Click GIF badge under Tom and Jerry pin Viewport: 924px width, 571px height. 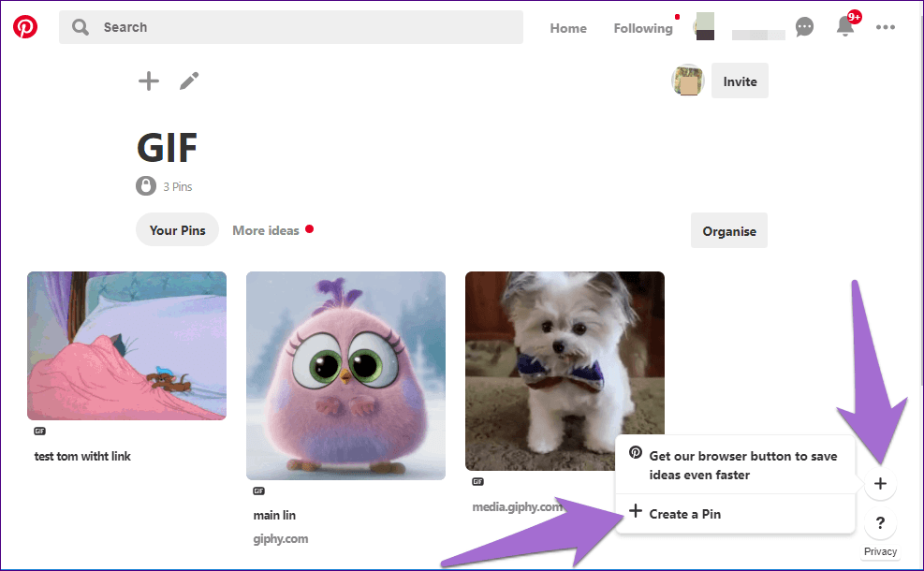pos(39,432)
